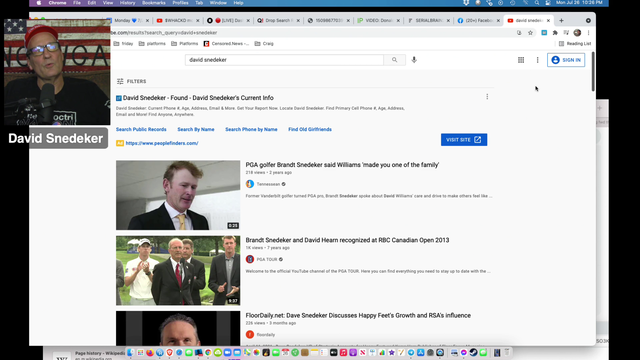This screenshot has width=640, height=360.
Task: Open the capitalized Platforms bookmarks folder
Action: (x=184, y=44)
